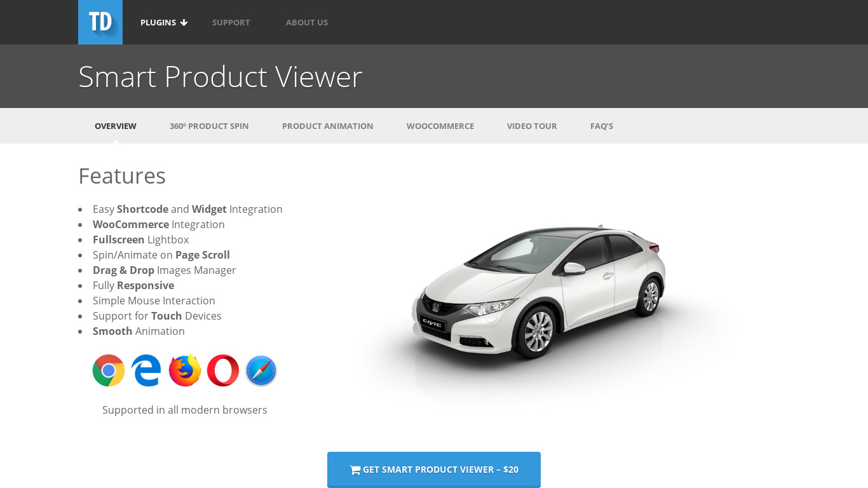Open the Video Tour tab
Screen dimensions: 868x488
[x=532, y=126]
